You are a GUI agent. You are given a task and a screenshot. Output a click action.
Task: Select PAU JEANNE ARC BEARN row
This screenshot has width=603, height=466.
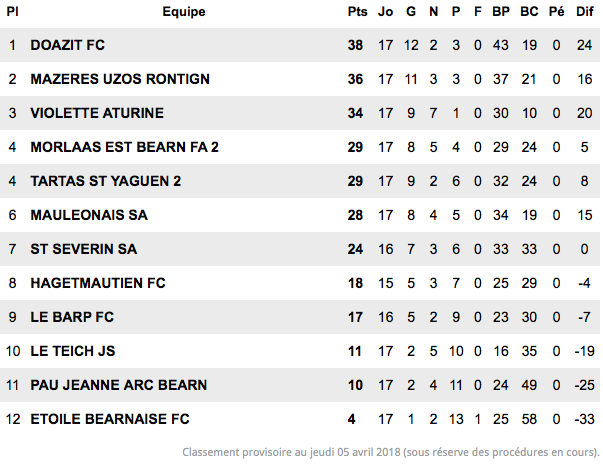(300, 385)
